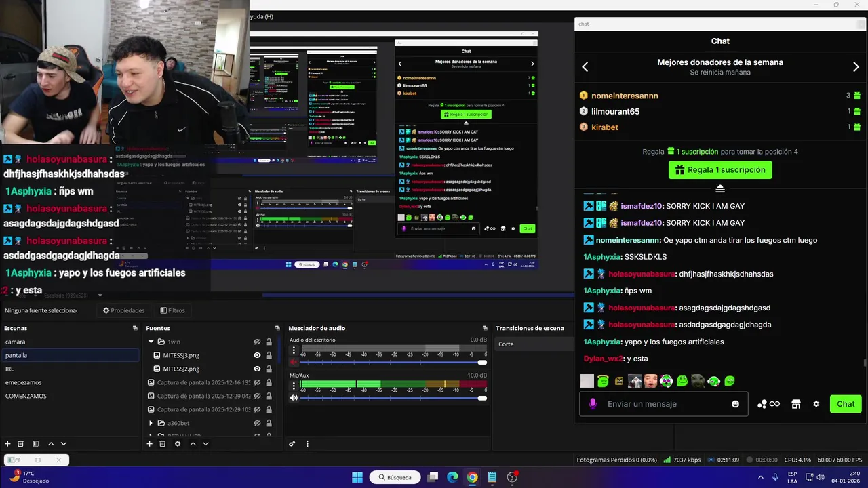The width and height of the screenshot is (868, 488).
Task: Select the emepezamos scene
Action: (x=70, y=382)
